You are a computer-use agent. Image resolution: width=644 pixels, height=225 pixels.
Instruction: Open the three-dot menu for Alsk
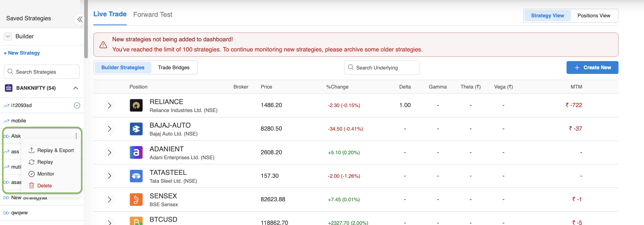pos(76,136)
